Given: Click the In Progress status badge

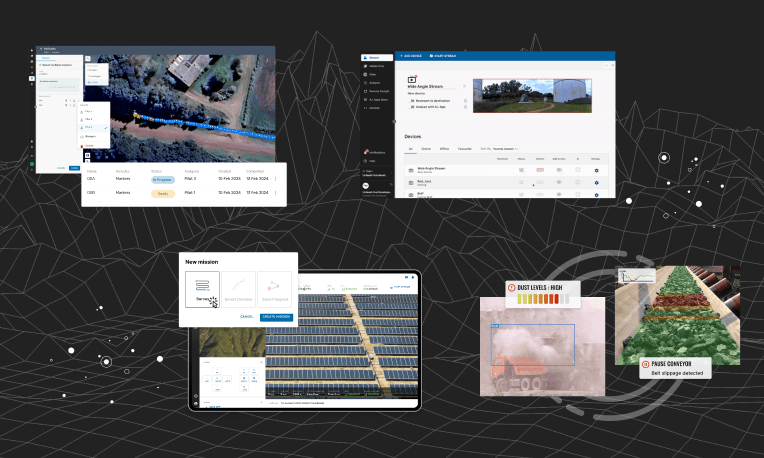Looking at the screenshot, I should pos(162,180).
